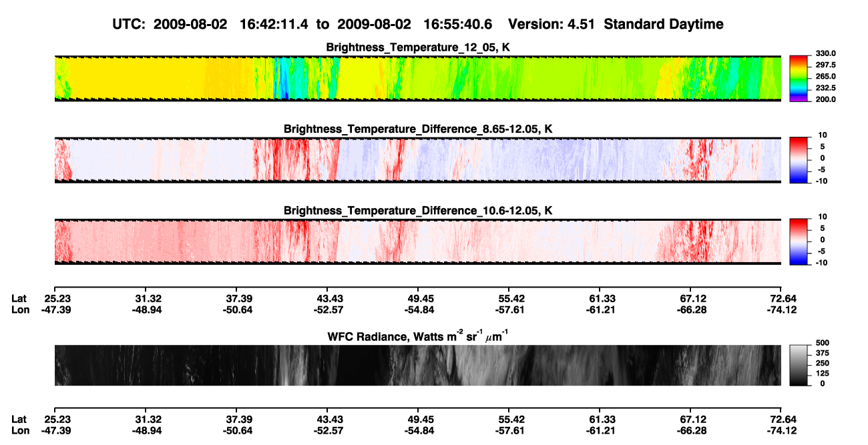Click the 'WFC Radiance' panel title

(x=419, y=336)
